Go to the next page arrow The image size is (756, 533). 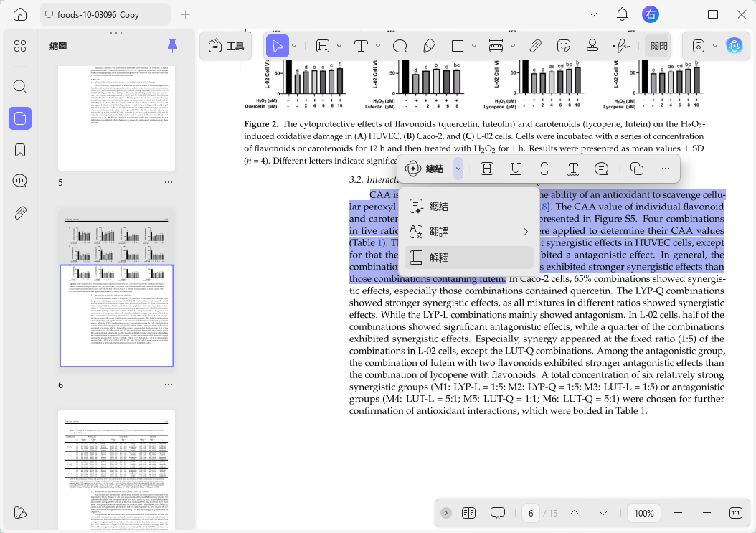click(603, 513)
